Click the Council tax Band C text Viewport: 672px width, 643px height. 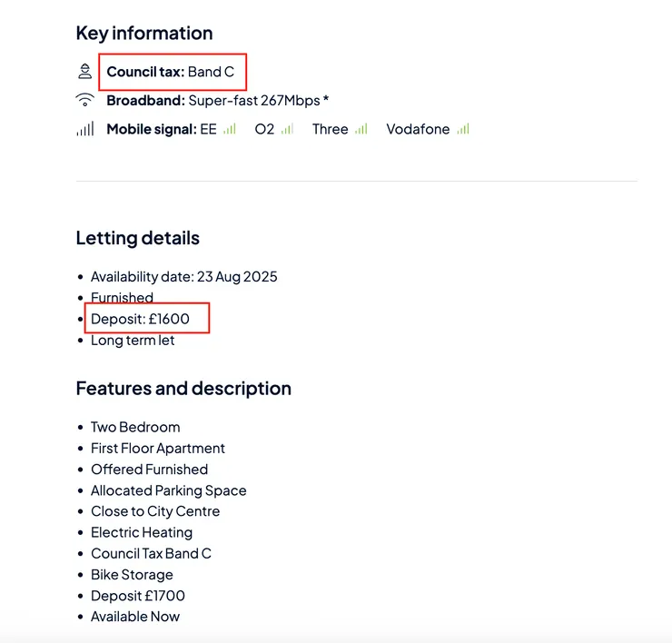coord(171,71)
